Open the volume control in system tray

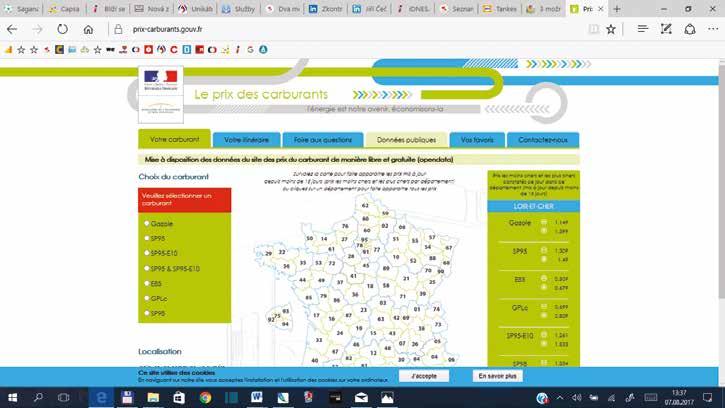(577, 397)
